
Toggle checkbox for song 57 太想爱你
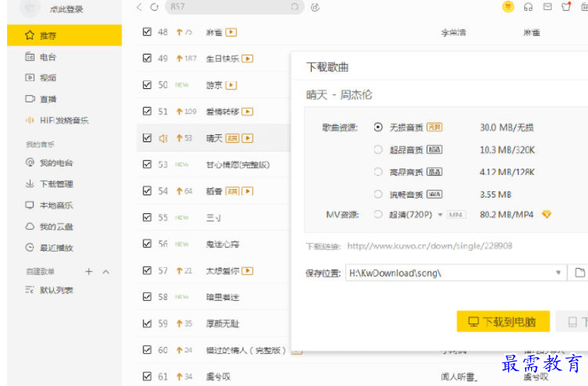(147, 270)
